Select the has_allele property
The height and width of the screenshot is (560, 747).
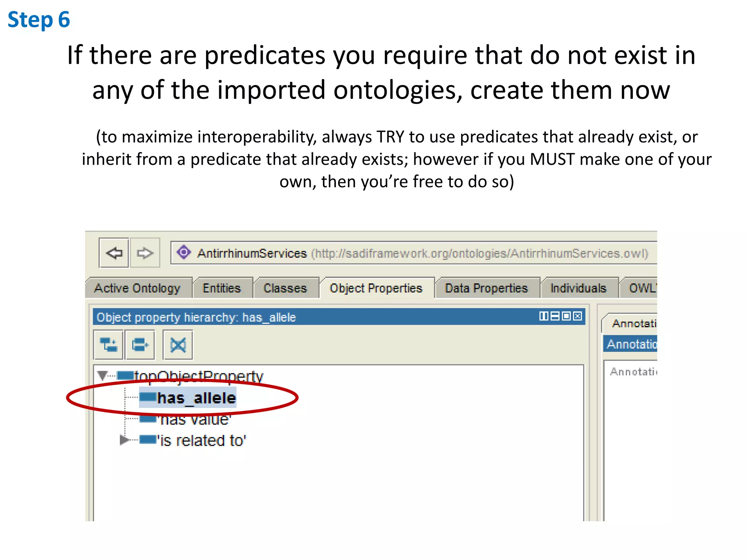[188, 398]
